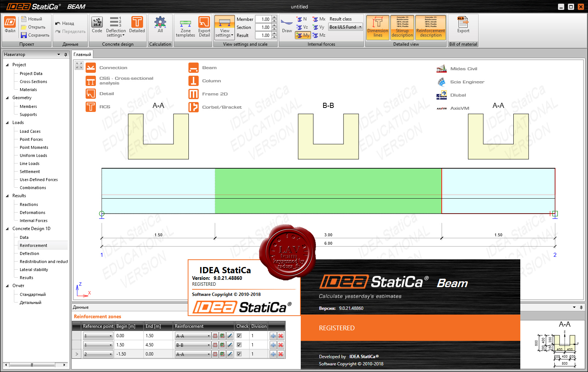Open the Result class dropdown

click(345, 27)
